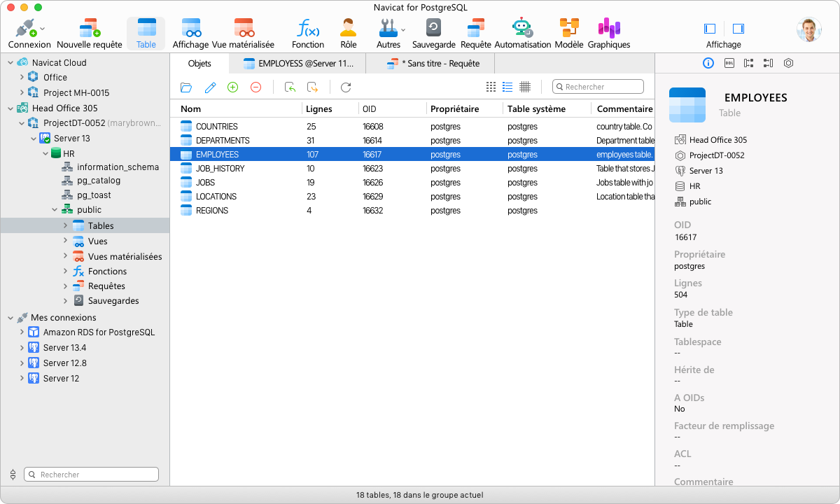Switch to list view mode
Viewport: 840px width, 504px height.
(507, 87)
